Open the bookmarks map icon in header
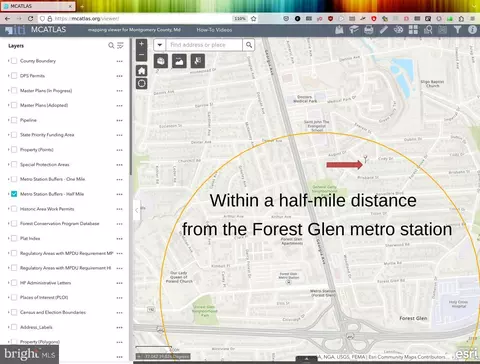The width and height of the screenshot is (480, 364). pyautogui.click(x=339, y=30)
